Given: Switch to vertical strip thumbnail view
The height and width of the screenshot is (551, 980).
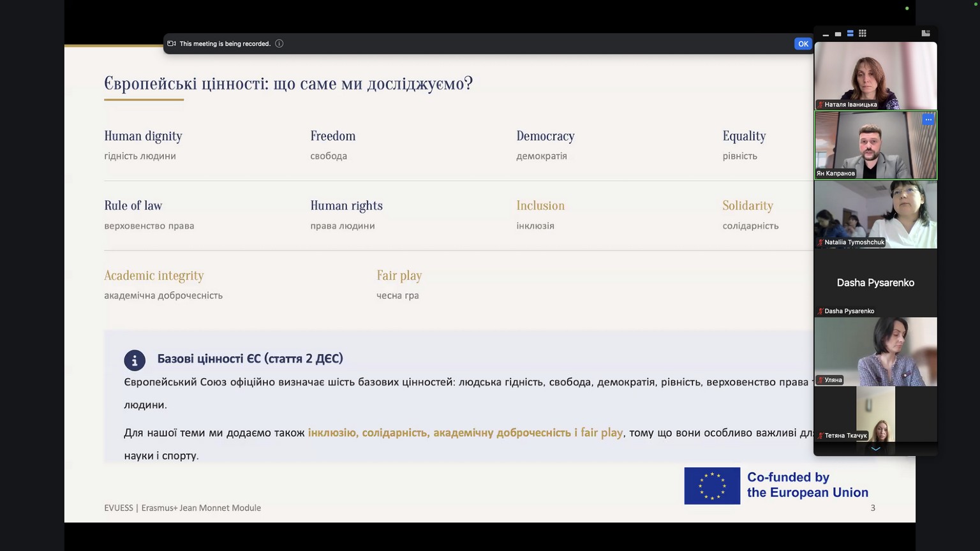Looking at the screenshot, I should click(850, 34).
